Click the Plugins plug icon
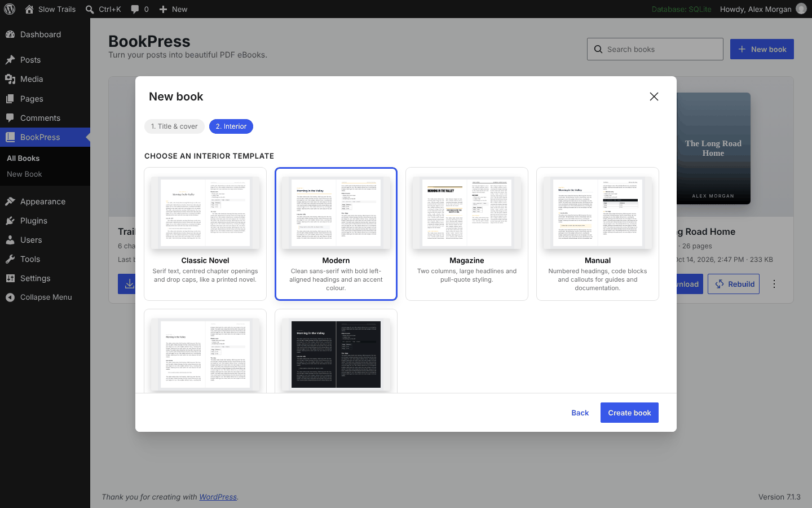The height and width of the screenshot is (508, 812). 10,221
